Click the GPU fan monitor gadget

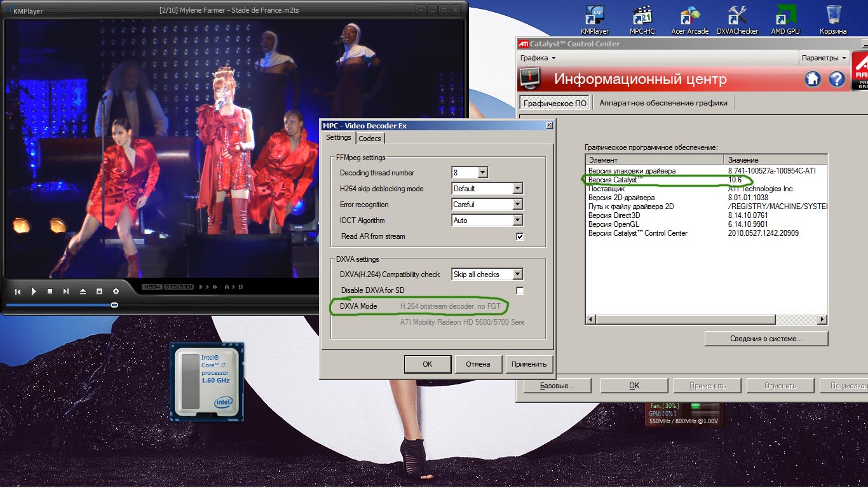tap(684, 413)
